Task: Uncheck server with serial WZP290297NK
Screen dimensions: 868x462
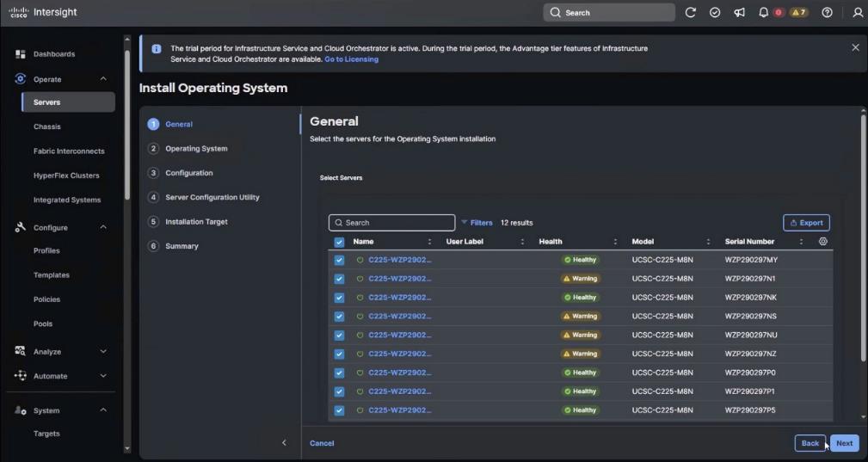Action: click(339, 298)
